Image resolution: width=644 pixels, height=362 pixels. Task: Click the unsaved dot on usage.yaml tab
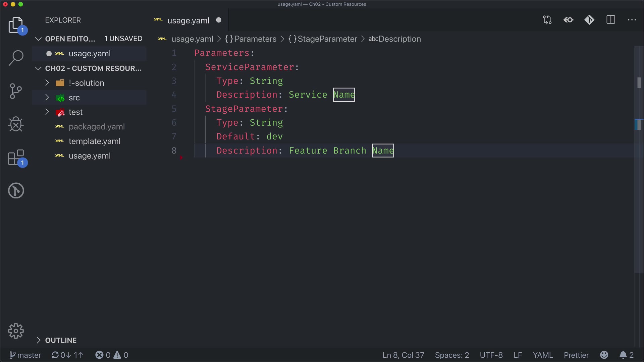click(x=219, y=20)
